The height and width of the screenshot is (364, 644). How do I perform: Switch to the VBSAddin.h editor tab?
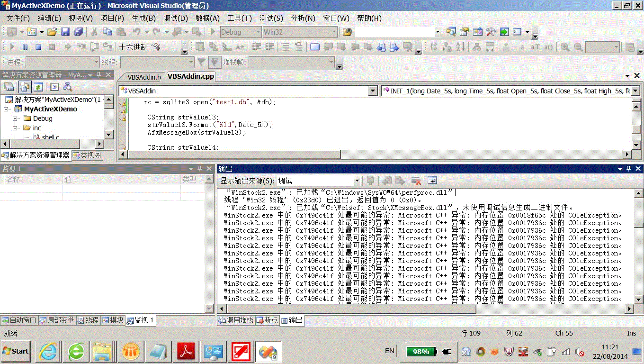144,76
